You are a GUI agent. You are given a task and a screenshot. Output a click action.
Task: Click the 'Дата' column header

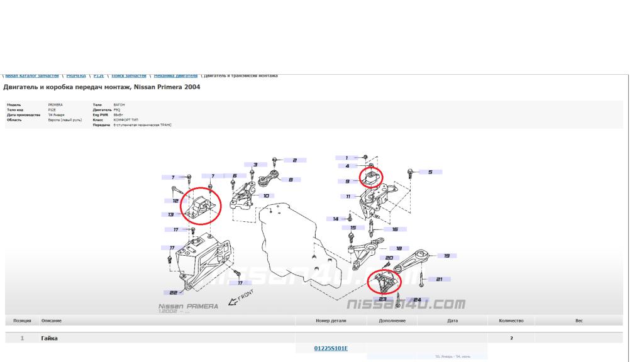pyautogui.click(x=452, y=321)
